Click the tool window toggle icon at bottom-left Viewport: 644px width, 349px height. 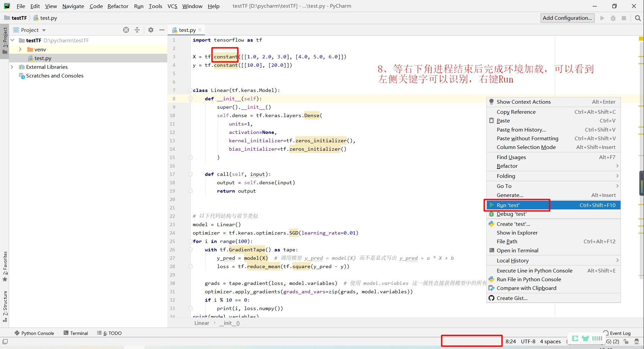tap(5, 342)
